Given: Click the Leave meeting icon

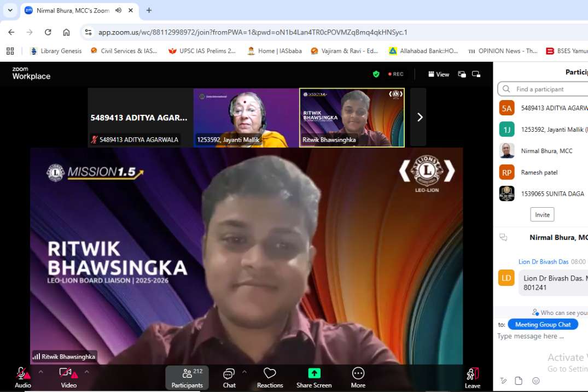Looking at the screenshot, I should (x=472, y=374).
